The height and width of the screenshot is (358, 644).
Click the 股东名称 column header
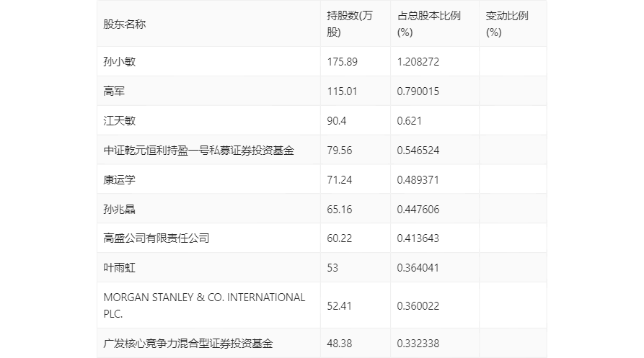[x=125, y=24]
